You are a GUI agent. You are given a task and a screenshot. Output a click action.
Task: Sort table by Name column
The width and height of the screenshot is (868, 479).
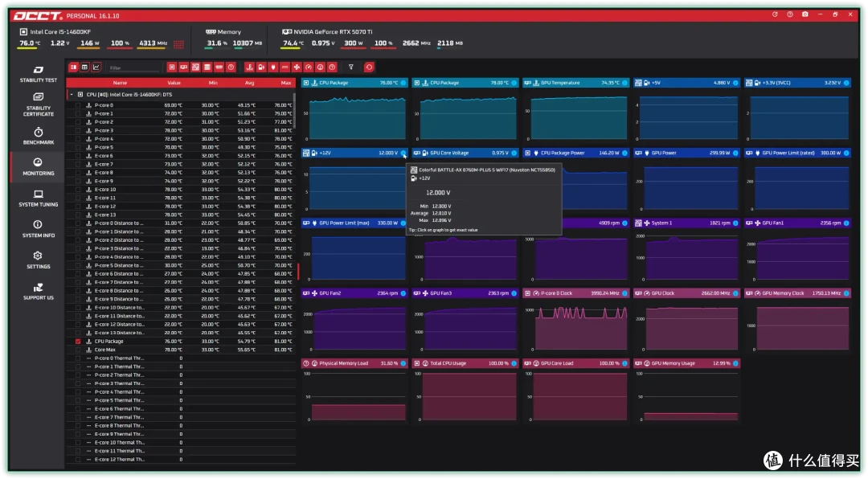[120, 83]
